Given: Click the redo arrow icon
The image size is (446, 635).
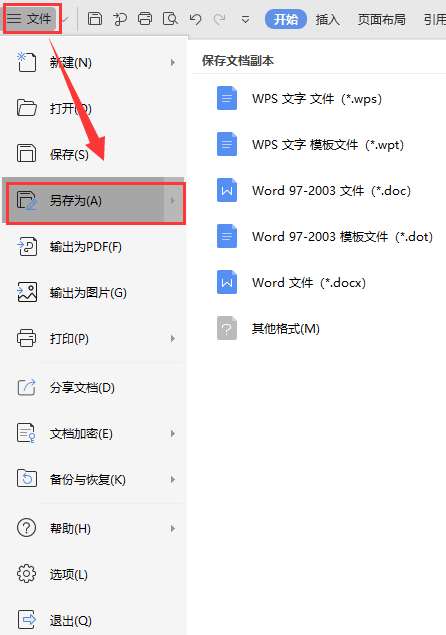Looking at the screenshot, I should (x=220, y=19).
